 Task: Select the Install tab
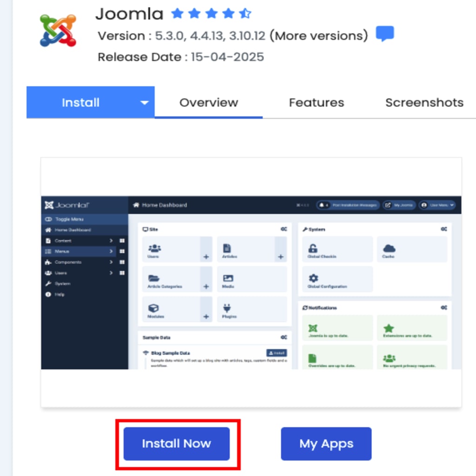click(x=91, y=102)
